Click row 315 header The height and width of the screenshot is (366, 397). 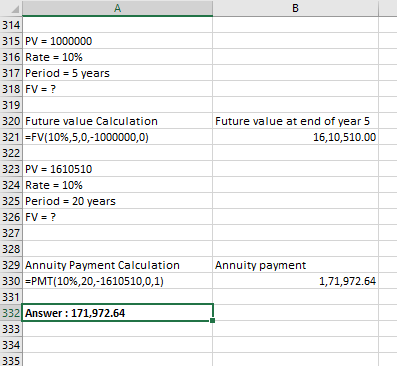[11, 41]
